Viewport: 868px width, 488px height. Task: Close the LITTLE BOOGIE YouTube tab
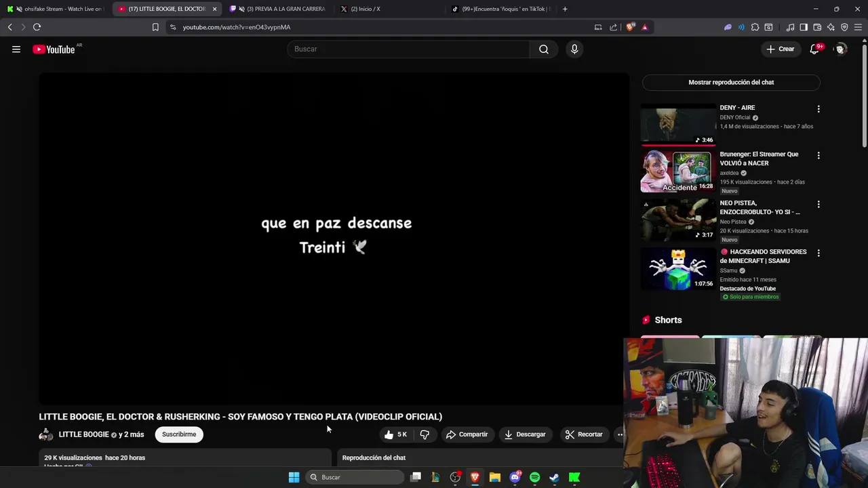click(214, 9)
